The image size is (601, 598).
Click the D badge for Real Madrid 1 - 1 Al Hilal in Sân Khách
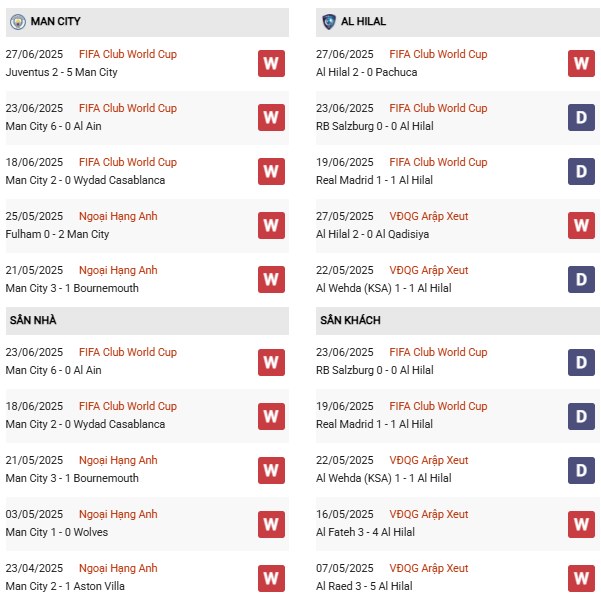point(581,416)
